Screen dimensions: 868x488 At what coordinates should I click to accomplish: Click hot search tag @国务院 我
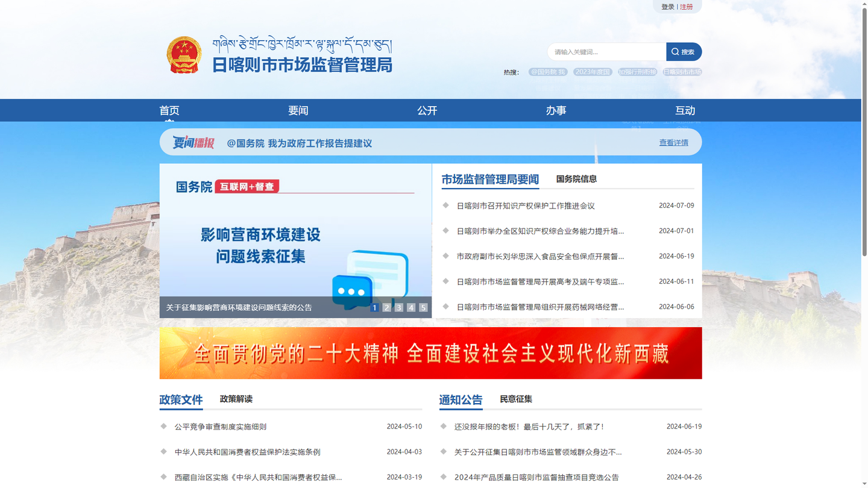pos(548,72)
